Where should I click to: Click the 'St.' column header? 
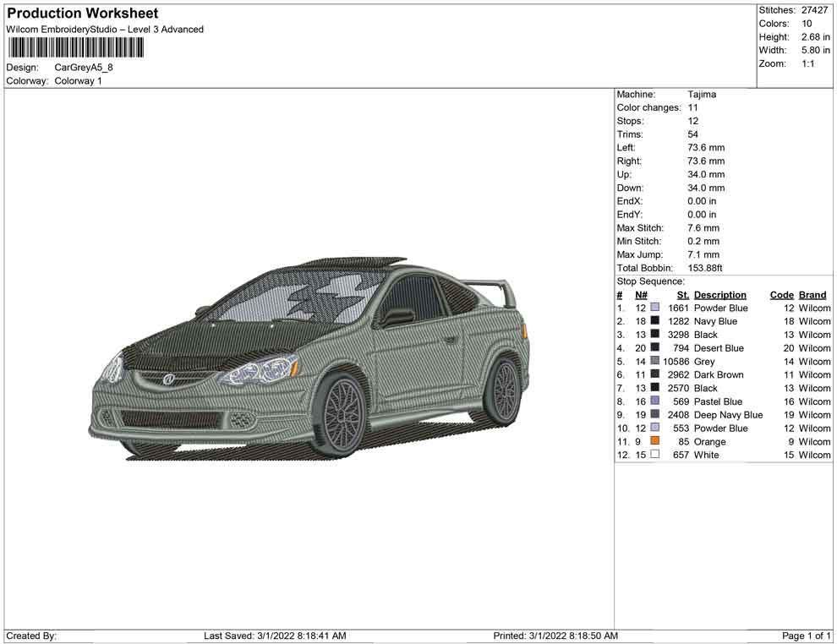pyautogui.click(x=683, y=295)
